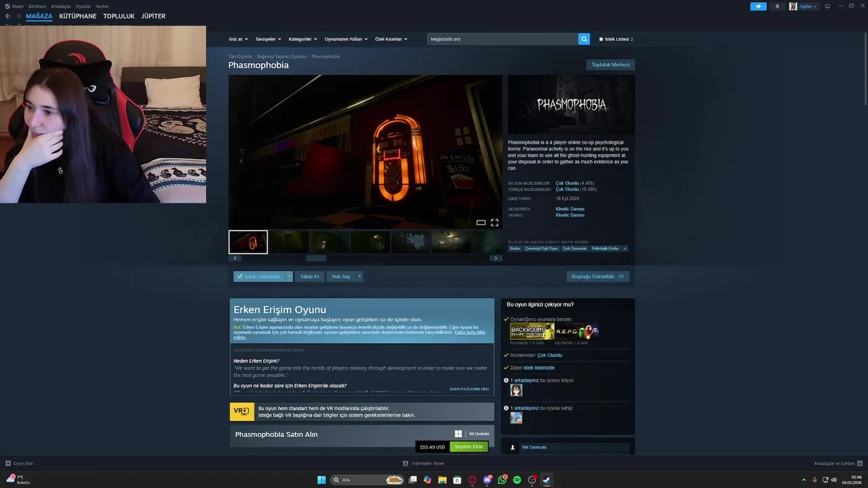Click the Sepete Ekle button
This screenshot has height=488, width=868.
pos(469,447)
